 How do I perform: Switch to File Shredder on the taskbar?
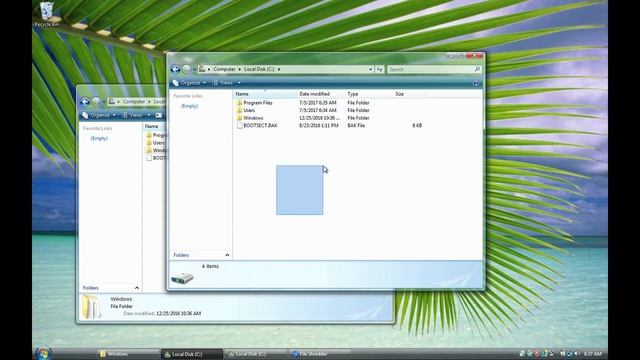coord(320,354)
